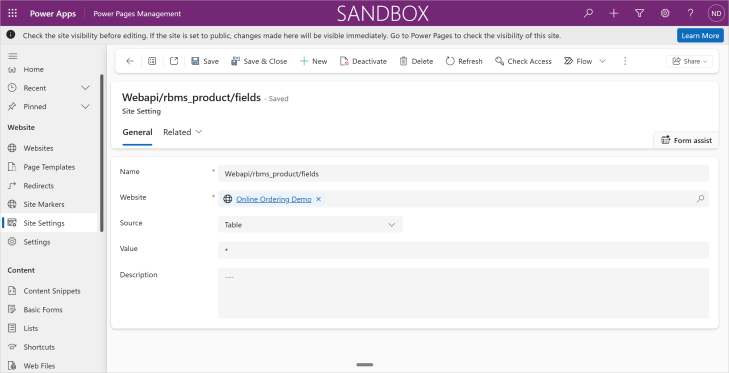Click the Description text area
The width and height of the screenshot is (729, 373).
(463, 293)
